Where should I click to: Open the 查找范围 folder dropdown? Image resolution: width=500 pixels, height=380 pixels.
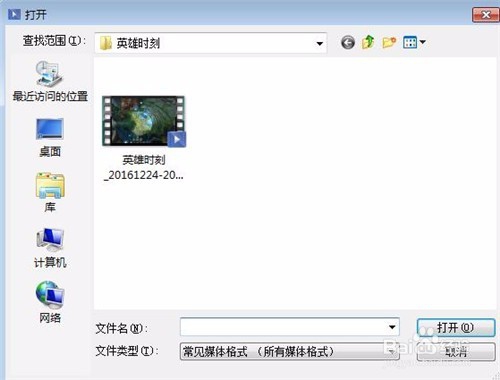(210, 43)
